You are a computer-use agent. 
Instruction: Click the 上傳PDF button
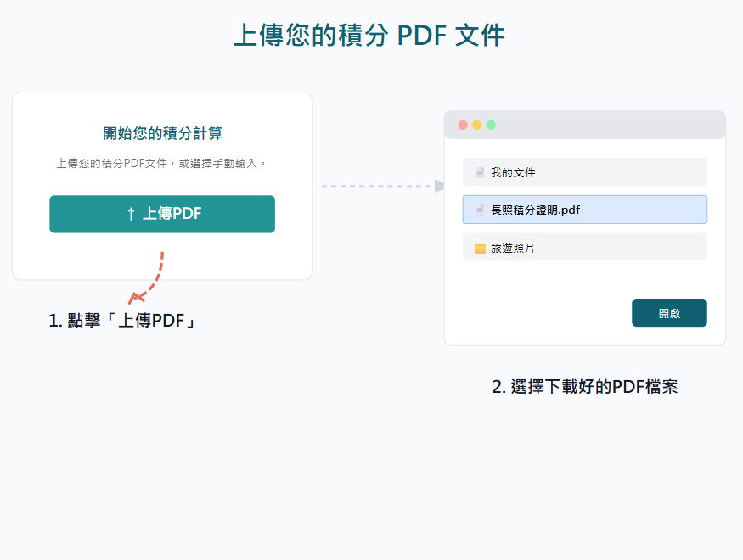[x=162, y=214]
